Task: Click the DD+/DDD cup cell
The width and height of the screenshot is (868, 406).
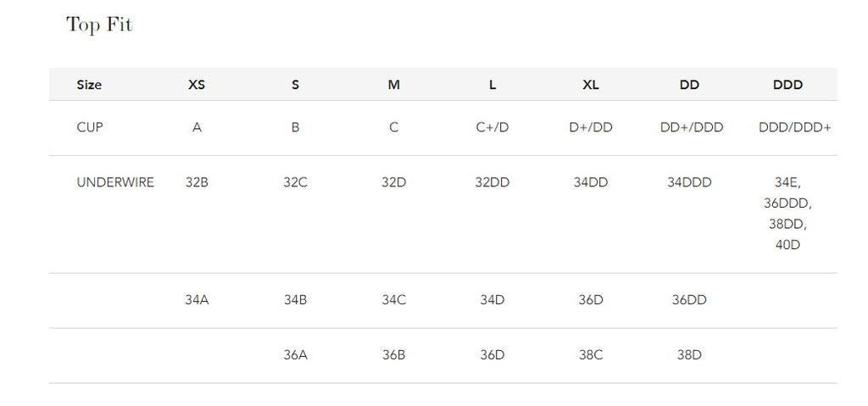Action: (691, 128)
